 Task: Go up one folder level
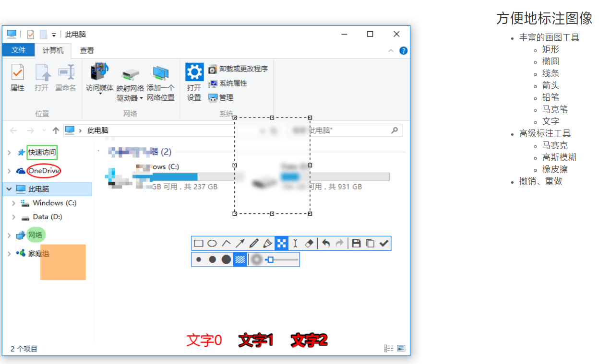(56, 130)
